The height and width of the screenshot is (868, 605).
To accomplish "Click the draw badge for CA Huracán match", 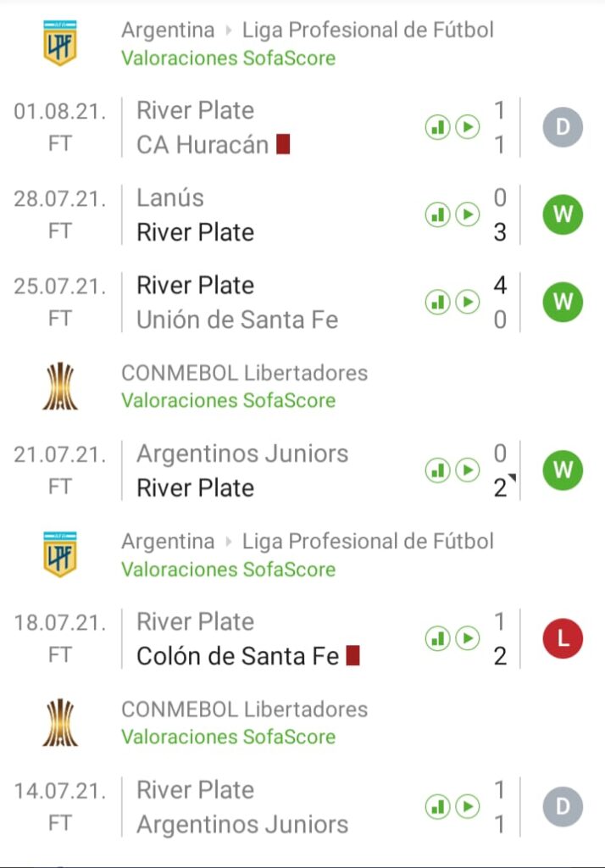I will coord(563,128).
